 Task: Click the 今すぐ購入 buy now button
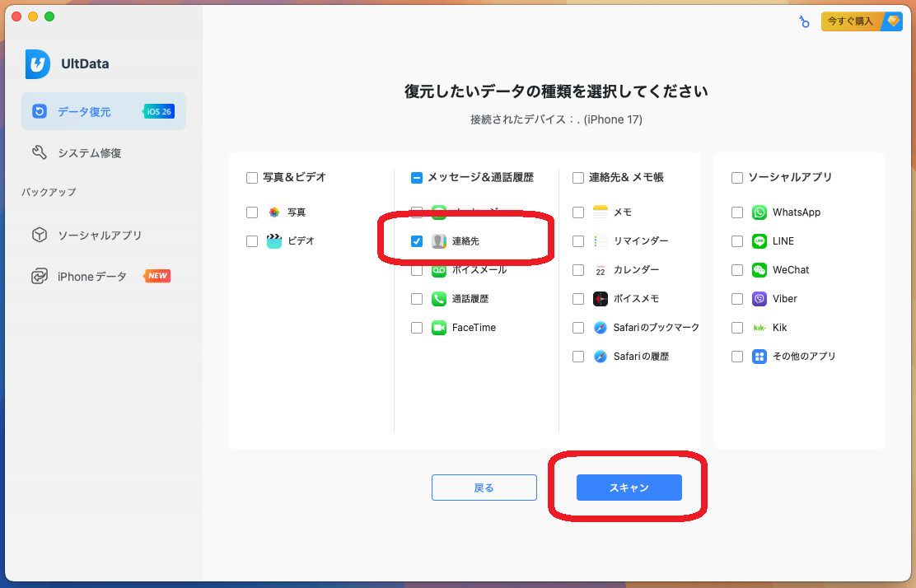861,21
